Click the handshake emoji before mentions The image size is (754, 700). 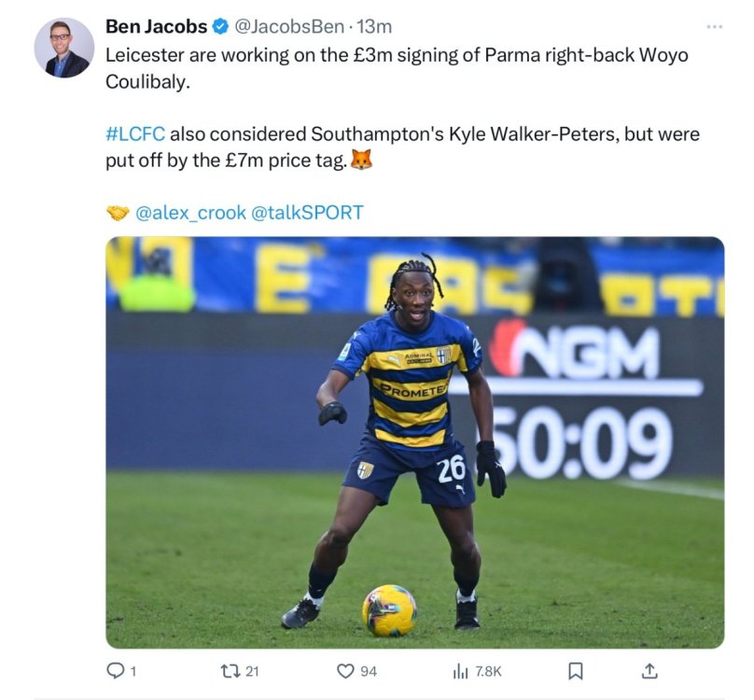click(x=118, y=213)
